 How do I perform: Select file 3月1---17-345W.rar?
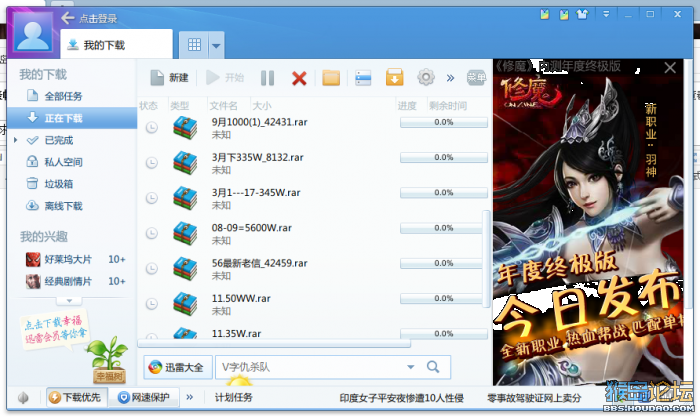[x=256, y=192]
